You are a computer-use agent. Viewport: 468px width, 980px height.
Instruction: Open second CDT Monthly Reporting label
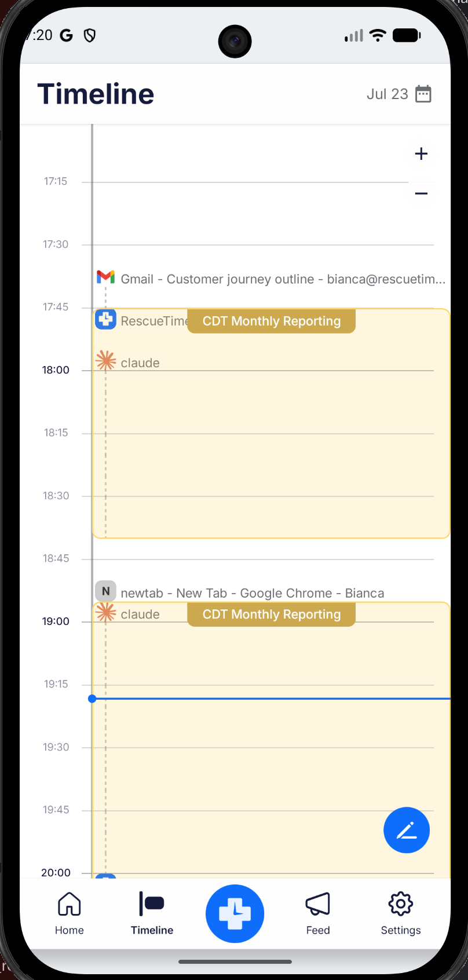pos(272,615)
